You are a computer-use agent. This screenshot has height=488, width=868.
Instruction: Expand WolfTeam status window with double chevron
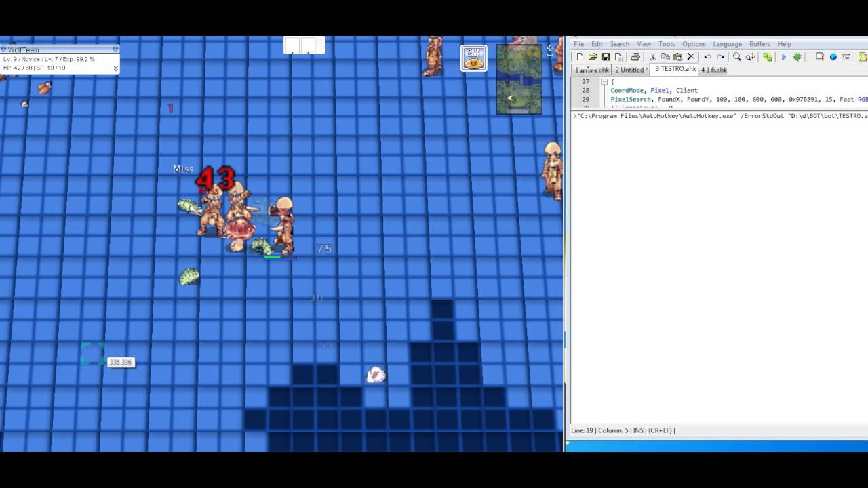pos(115,68)
